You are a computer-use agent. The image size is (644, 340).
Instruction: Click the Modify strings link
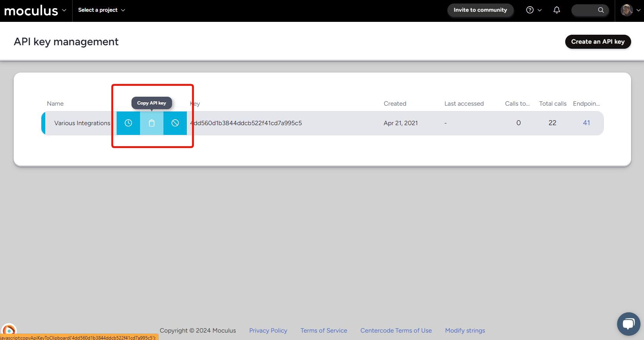[465, 331]
